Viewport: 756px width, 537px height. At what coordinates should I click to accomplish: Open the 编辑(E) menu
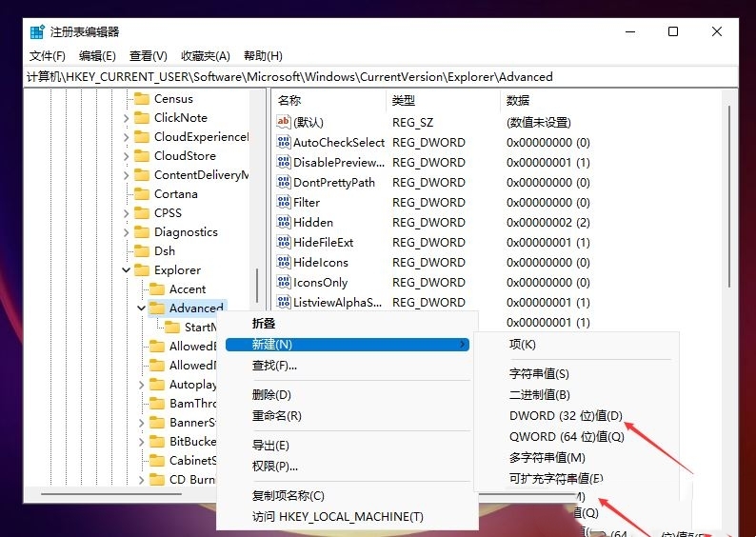[97, 56]
